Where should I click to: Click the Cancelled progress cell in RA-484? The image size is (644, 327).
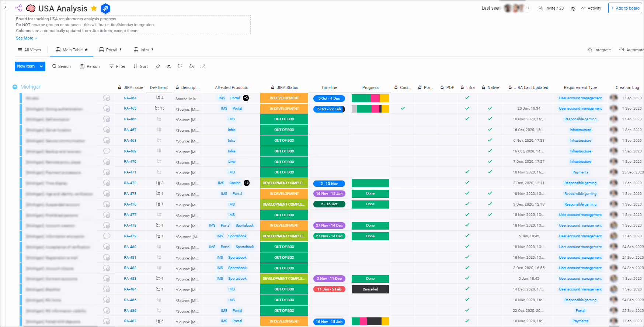pos(370,289)
